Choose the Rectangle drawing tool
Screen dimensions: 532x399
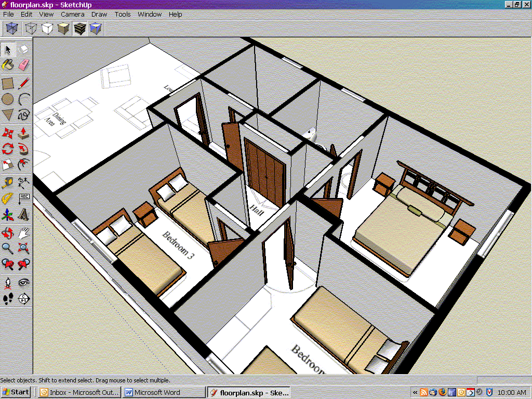8,83
